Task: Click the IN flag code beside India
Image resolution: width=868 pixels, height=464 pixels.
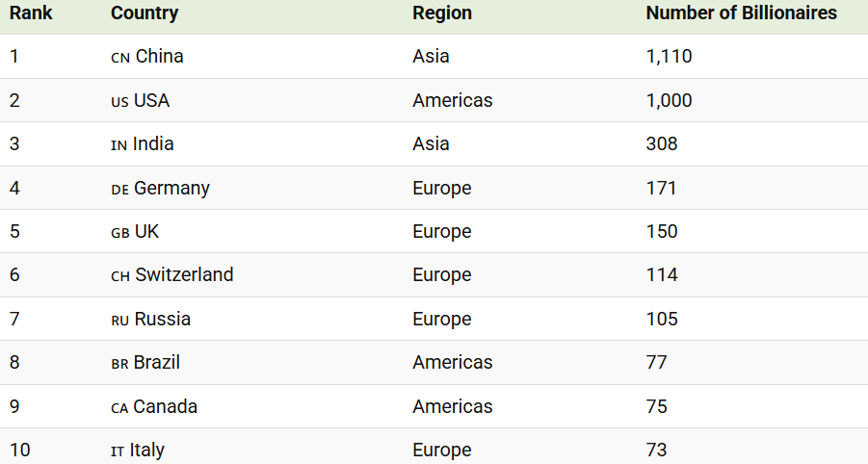Action: [x=119, y=145]
